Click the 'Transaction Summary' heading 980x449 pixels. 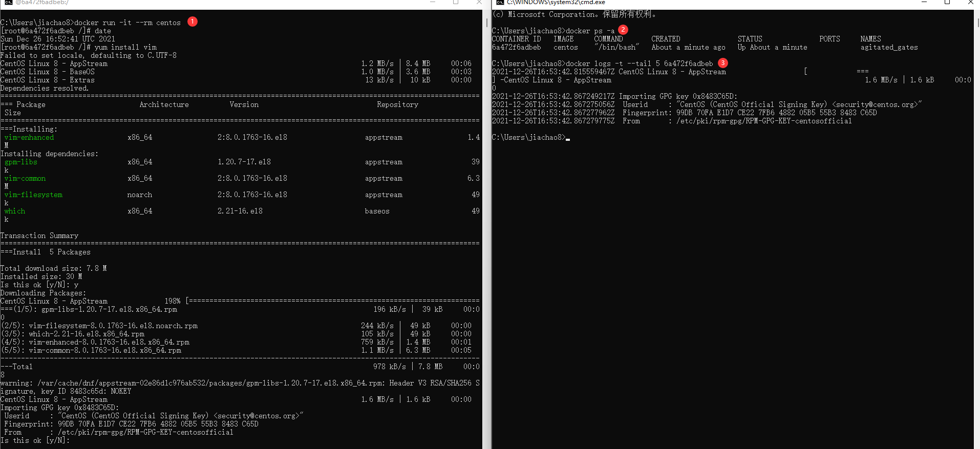tap(39, 236)
